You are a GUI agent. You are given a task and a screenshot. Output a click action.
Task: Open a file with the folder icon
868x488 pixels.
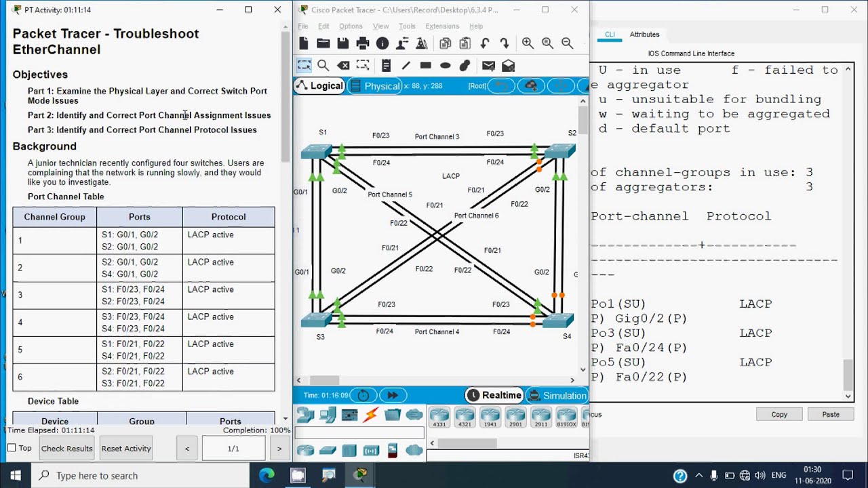[323, 43]
